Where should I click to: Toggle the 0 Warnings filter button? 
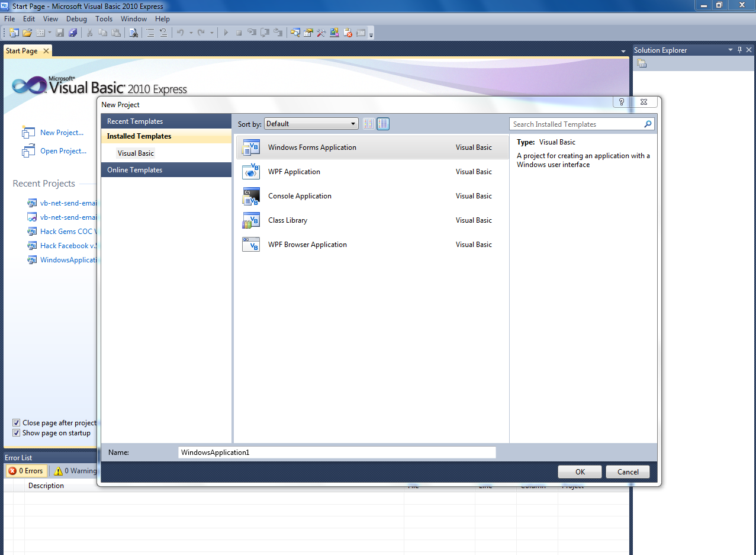[75, 471]
